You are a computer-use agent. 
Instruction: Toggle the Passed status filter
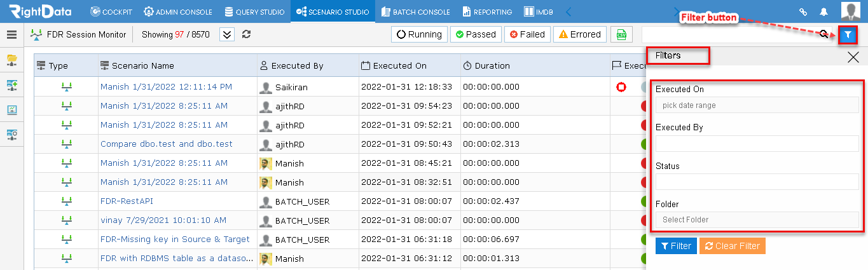[x=476, y=34]
